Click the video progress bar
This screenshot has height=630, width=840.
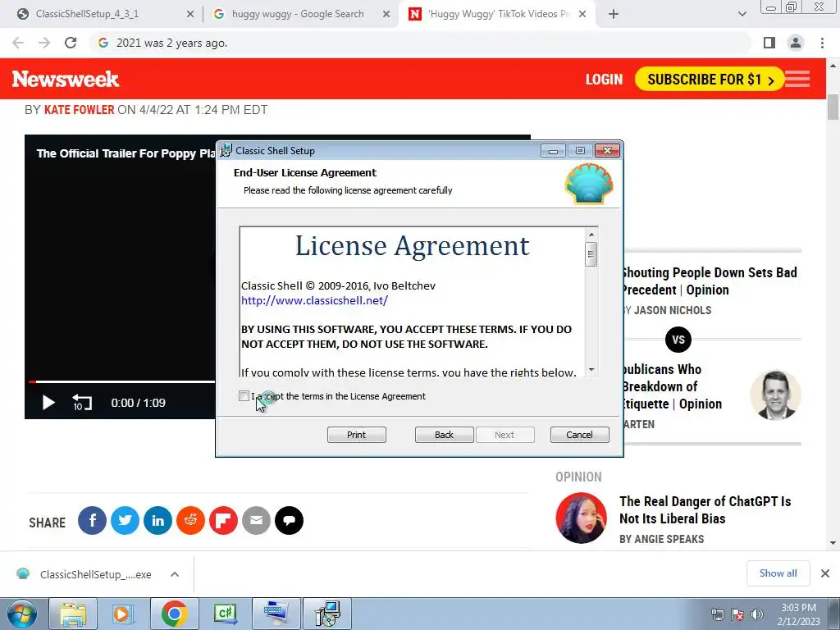click(122, 382)
